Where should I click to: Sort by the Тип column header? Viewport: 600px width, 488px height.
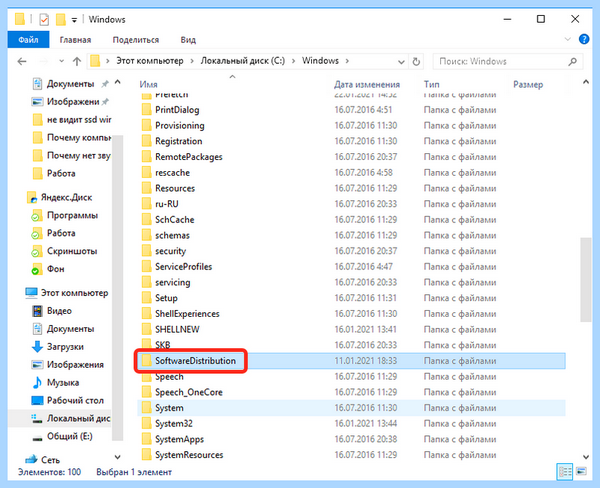click(x=431, y=85)
